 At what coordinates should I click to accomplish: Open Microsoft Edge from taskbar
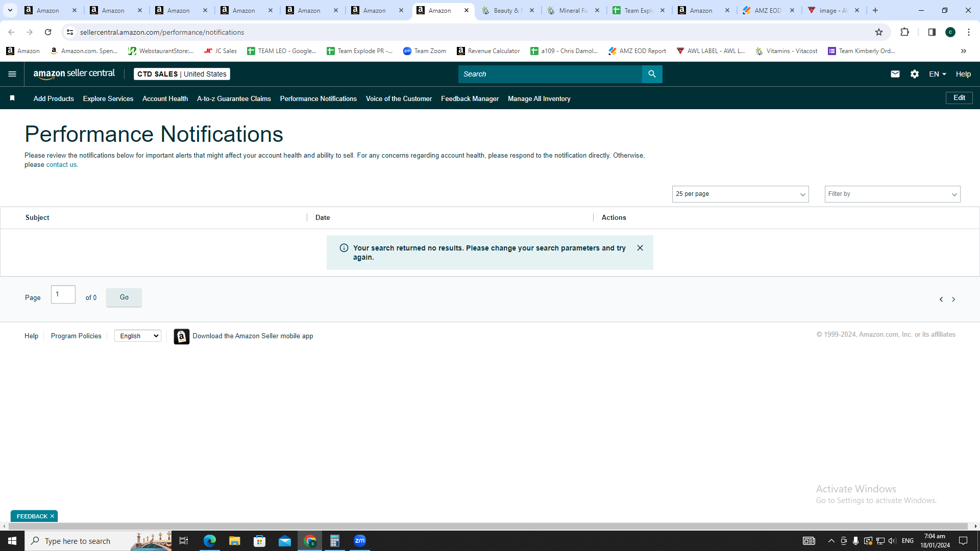(209, 541)
